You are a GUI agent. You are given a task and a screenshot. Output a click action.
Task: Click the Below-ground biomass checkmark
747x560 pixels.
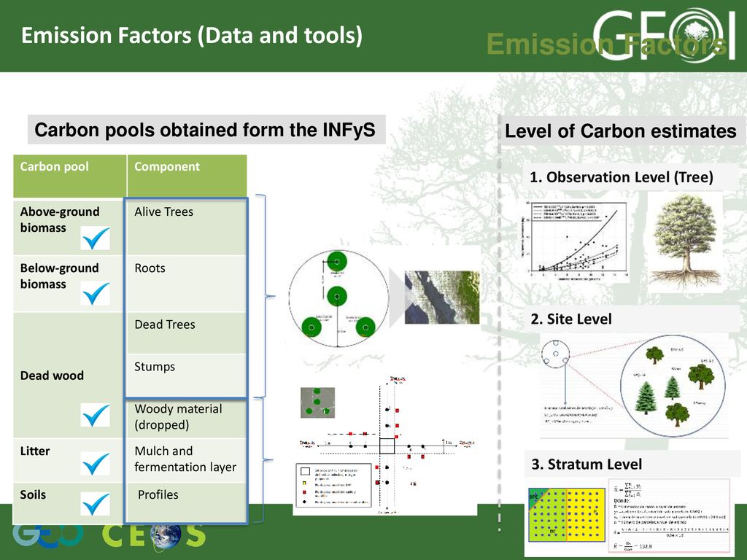(96, 293)
